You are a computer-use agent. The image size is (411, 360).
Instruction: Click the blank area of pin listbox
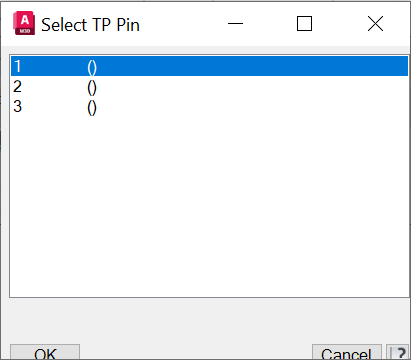[x=209, y=207]
